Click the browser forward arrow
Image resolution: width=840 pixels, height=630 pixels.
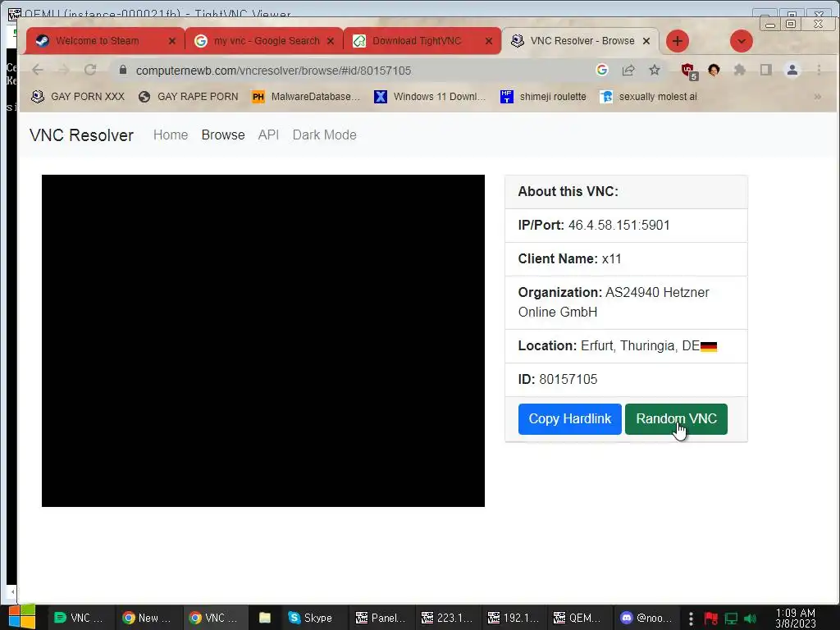[x=64, y=71]
